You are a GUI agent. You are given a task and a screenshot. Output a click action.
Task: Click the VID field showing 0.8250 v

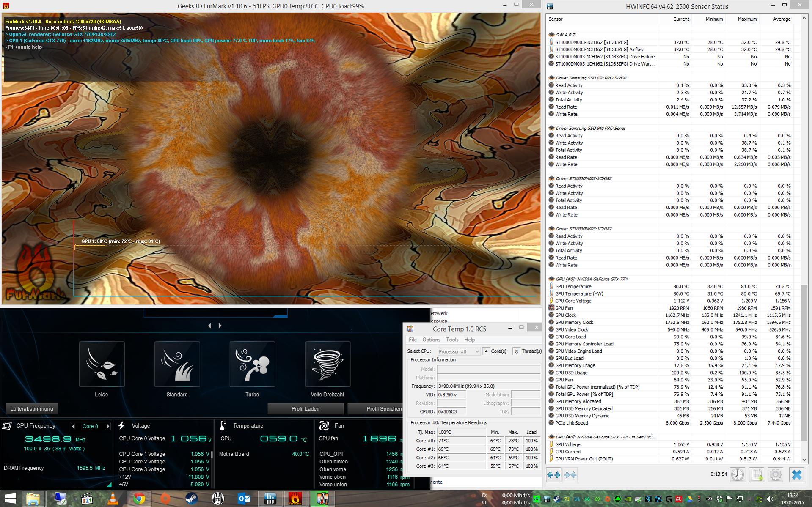coord(451,395)
